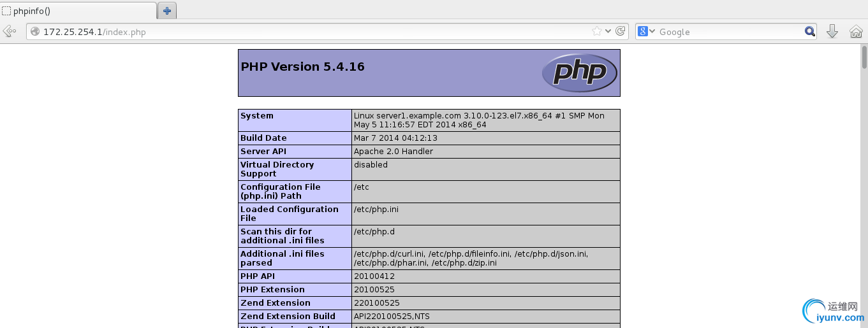Click the 20100525 PHP Extension value
This screenshot has width=868, height=328.
374,290
